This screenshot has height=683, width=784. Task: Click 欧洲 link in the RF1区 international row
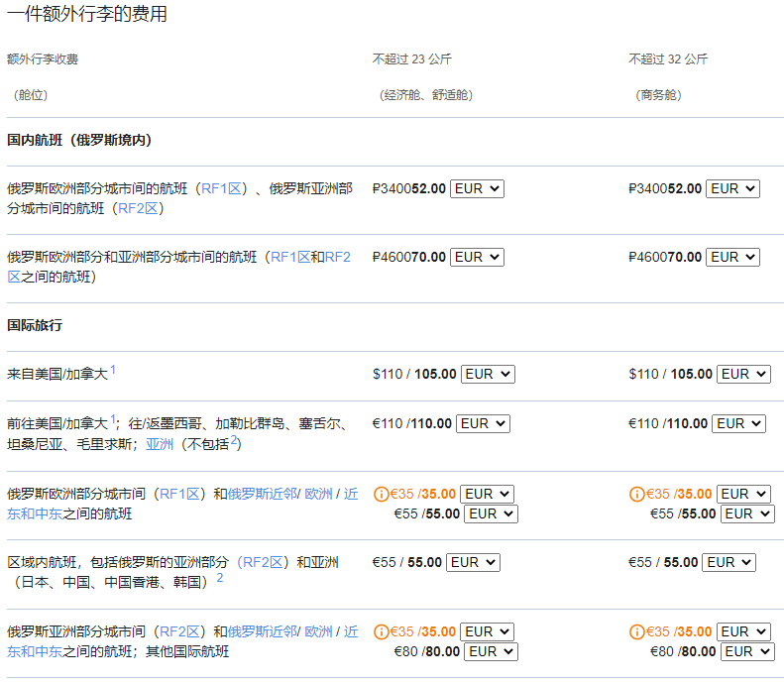(318, 494)
